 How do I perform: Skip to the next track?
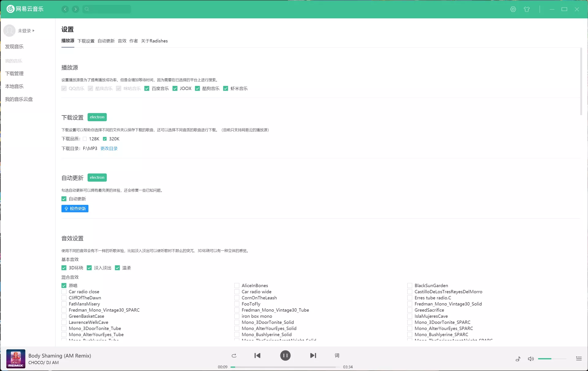(313, 355)
